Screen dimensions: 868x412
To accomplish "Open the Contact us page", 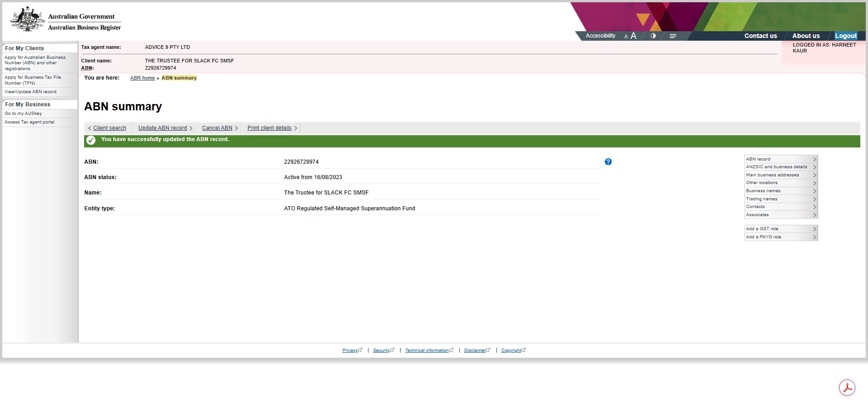I will [x=760, y=36].
